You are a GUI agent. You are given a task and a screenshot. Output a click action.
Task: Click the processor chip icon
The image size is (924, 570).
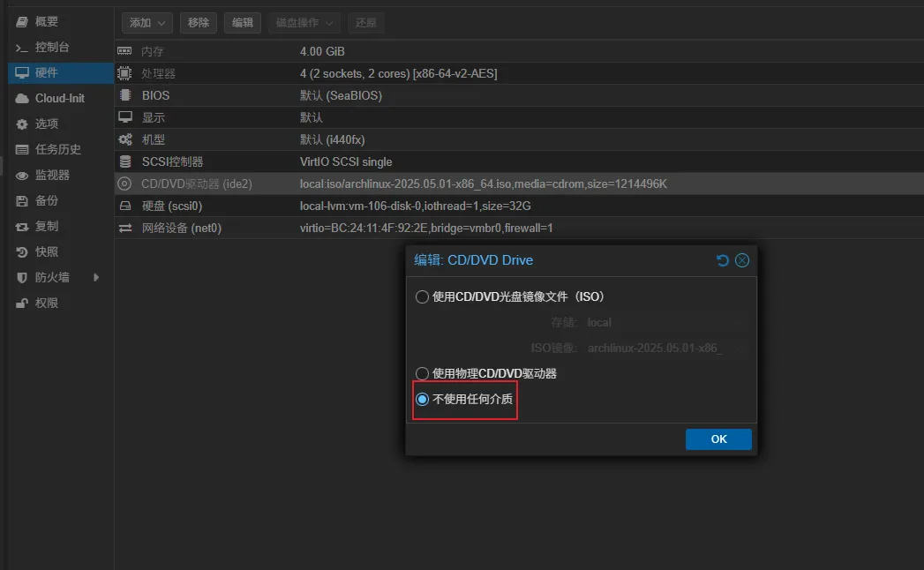pos(125,73)
